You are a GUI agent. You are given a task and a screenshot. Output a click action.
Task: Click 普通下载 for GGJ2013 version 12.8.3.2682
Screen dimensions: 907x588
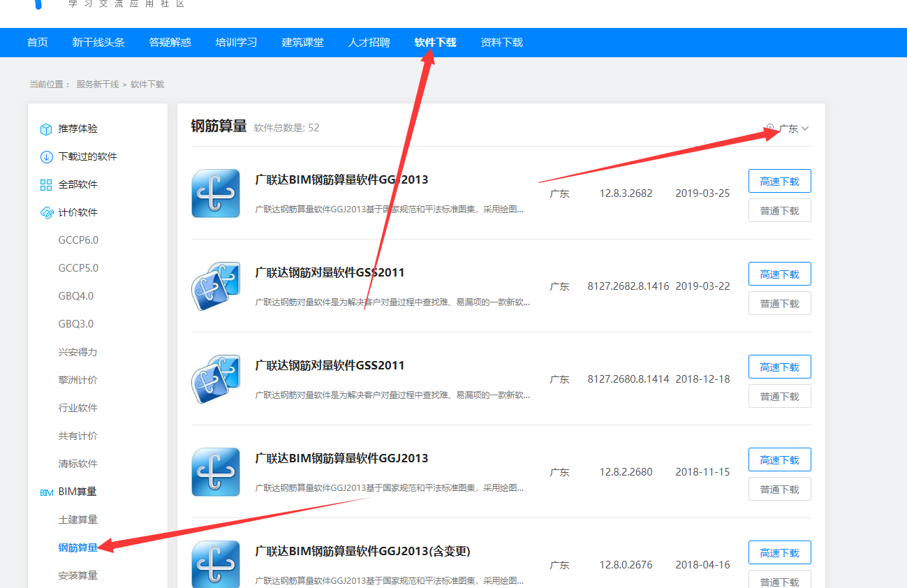780,210
